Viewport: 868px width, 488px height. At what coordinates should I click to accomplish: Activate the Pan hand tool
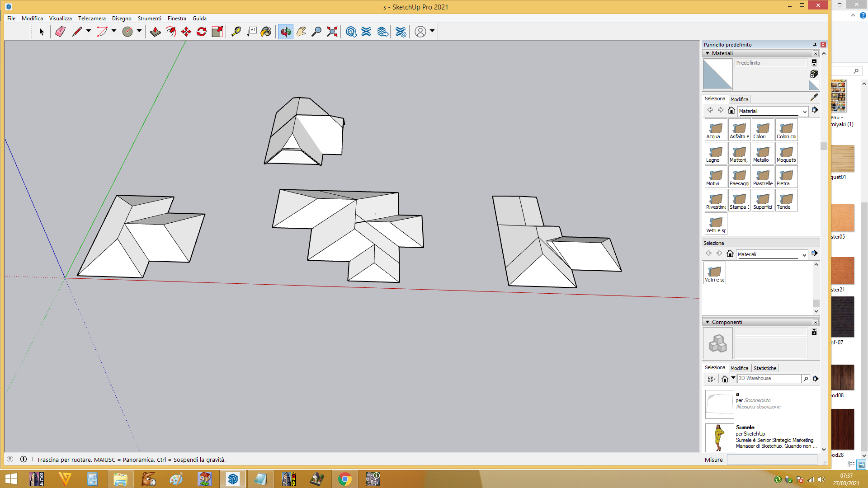pos(301,32)
